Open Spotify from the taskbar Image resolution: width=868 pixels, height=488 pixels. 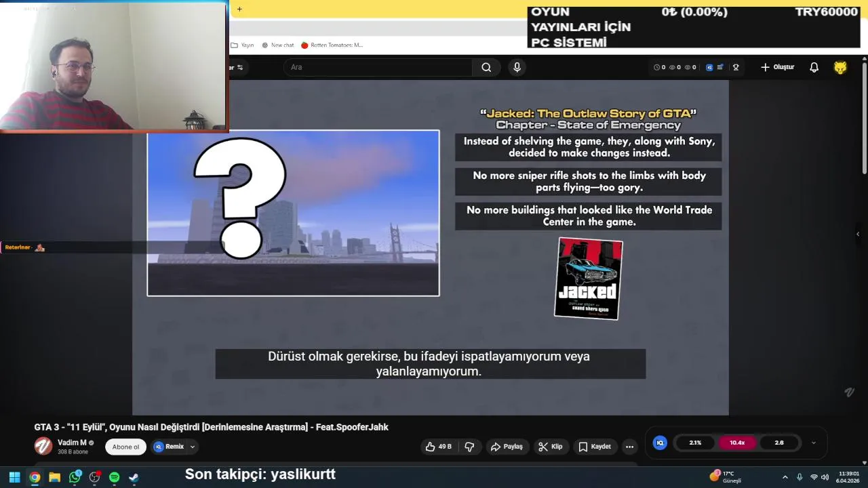[114, 477]
